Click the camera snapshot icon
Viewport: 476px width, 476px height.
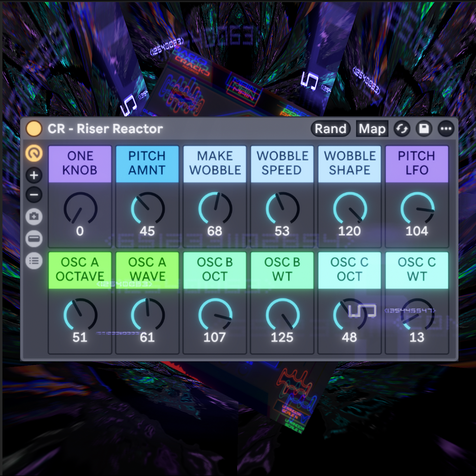point(34,216)
